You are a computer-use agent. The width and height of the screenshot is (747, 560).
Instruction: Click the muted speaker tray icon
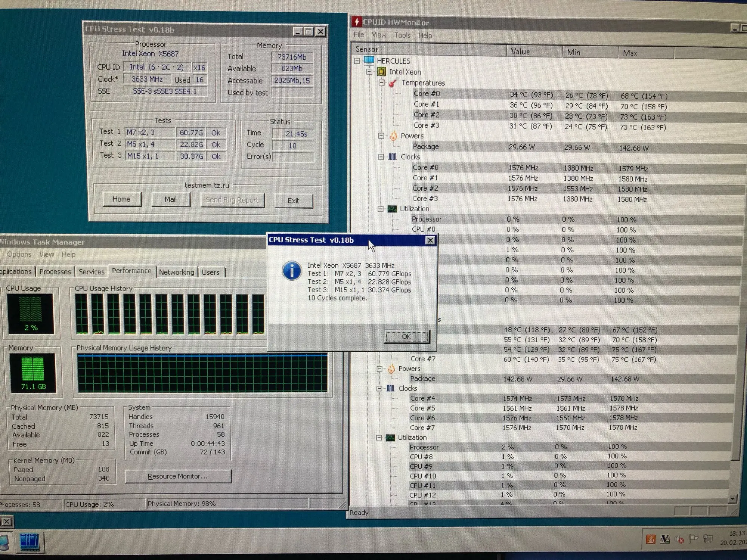pos(679,539)
